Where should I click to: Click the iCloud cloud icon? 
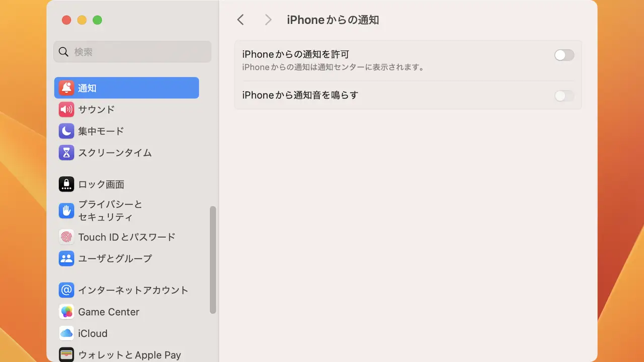click(66, 333)
